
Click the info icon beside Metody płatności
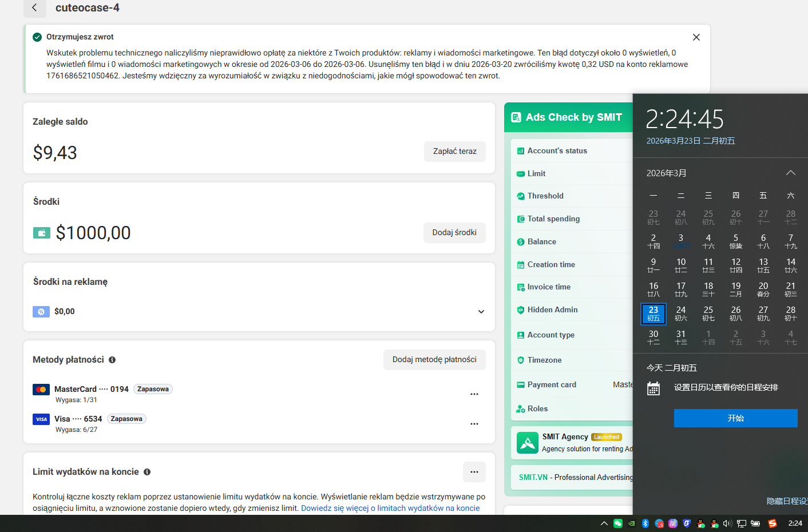tap(112, 360)
